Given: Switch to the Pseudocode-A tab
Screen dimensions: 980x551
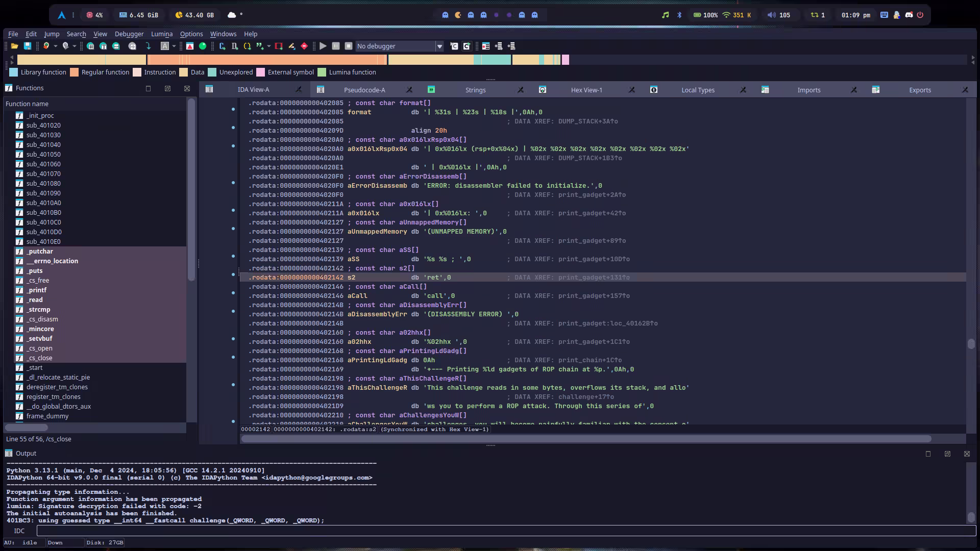Looking at the screenshot, I should [364, 90].
